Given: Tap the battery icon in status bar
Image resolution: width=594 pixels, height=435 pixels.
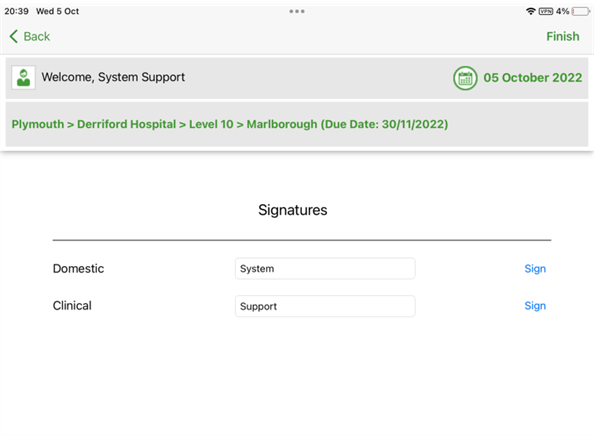Looking at the screenshot, I should 581,11.
